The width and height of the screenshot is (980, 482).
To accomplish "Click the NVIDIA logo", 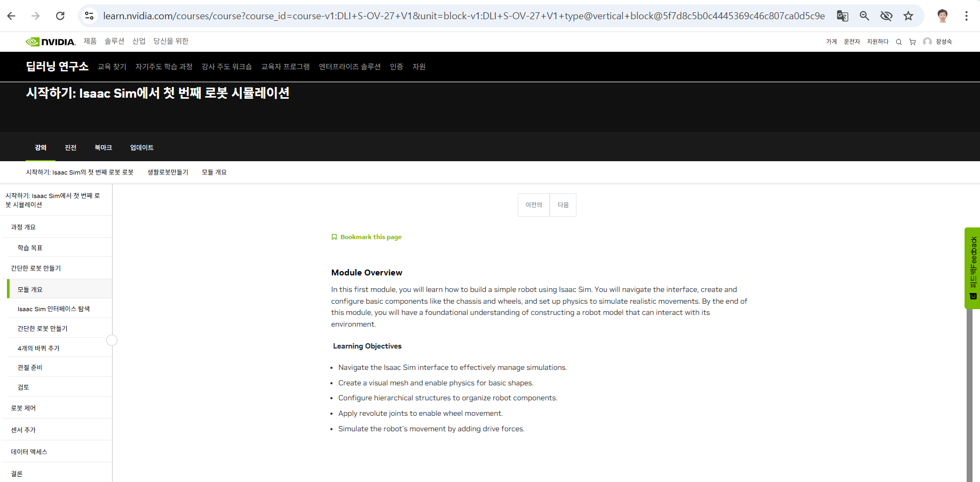I will 51,42.
